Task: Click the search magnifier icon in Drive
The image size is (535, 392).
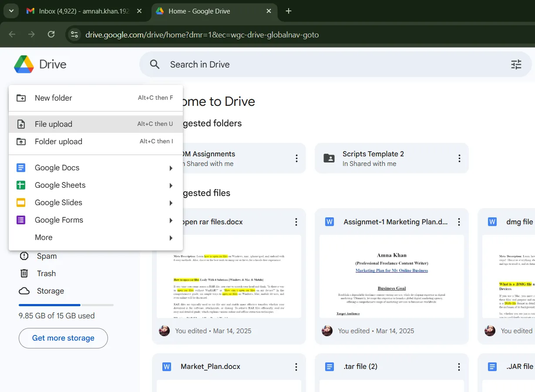Action: point(155,64)
